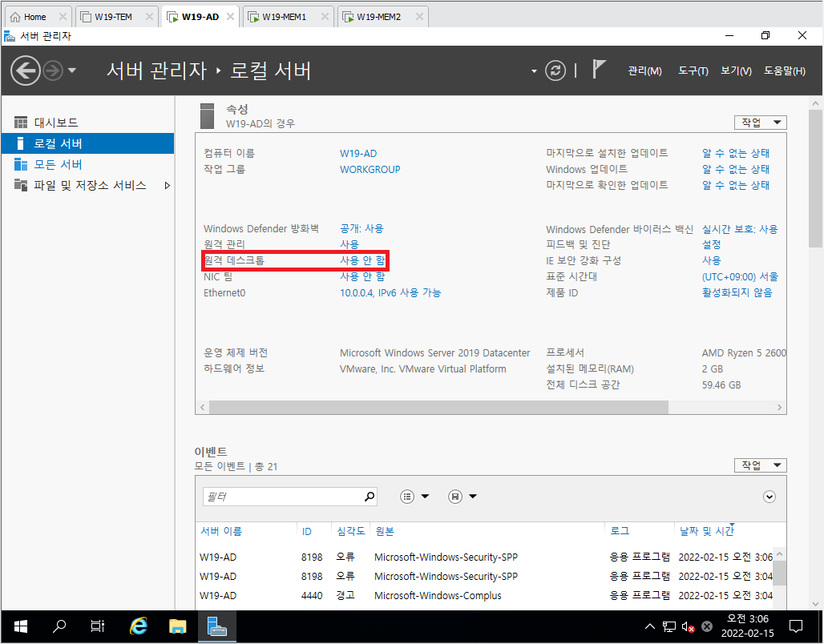Click the 모든 서버 icon
Image resolution: width=824 pixels, height=644 pixels.
[x=21, y=164]
